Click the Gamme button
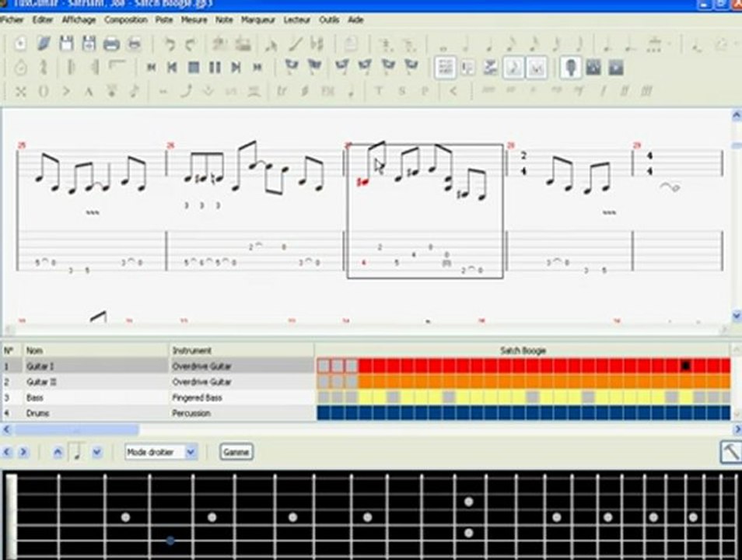Viewport: 742px width, 560px height. [x=236, y=452]
